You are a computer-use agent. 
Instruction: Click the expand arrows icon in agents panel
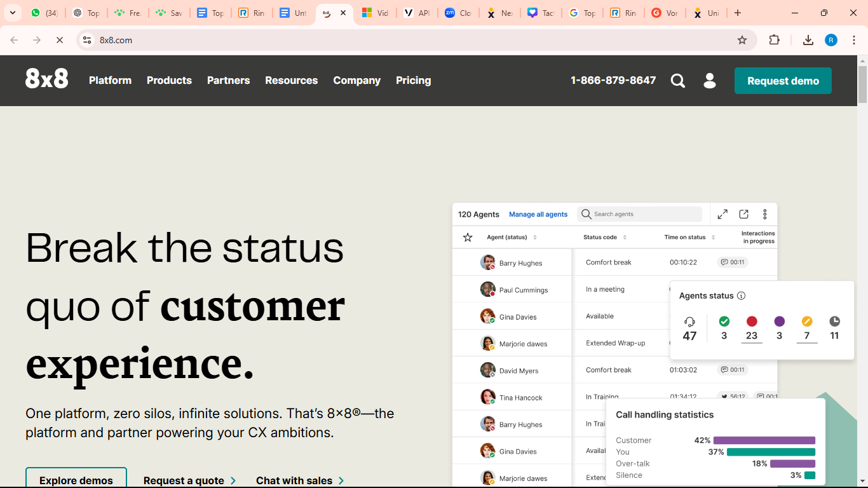click(722, 214)
